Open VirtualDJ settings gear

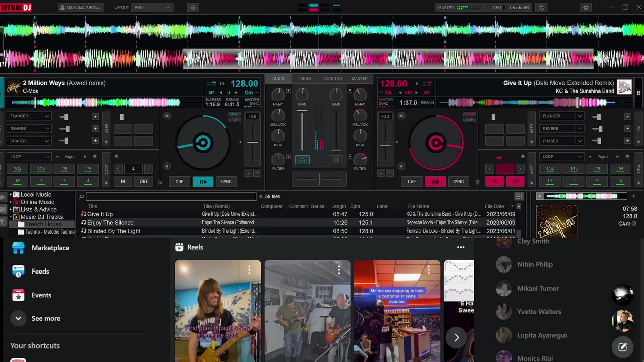pyautogui.click(x=585, y=8)
